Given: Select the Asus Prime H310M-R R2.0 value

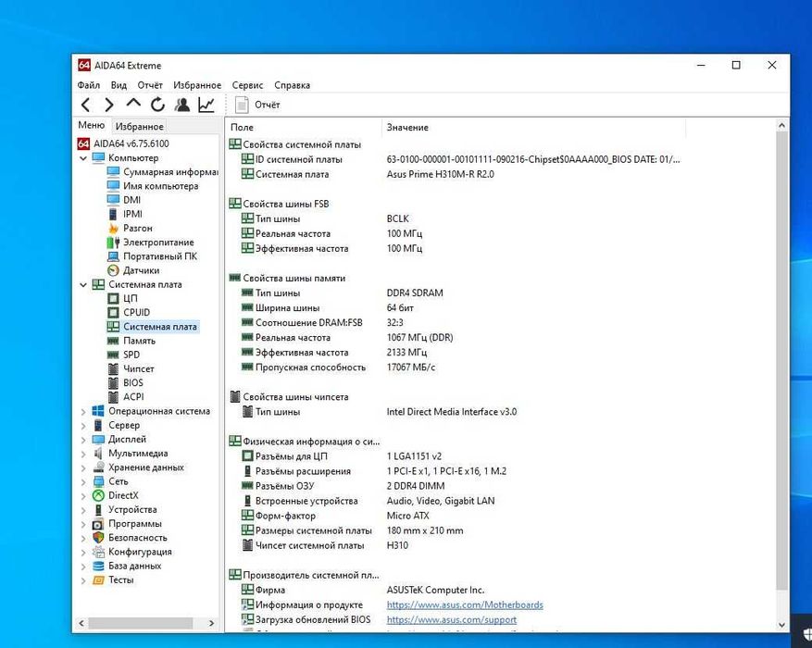Looking at the screenshot, I should tap(440, 174).
